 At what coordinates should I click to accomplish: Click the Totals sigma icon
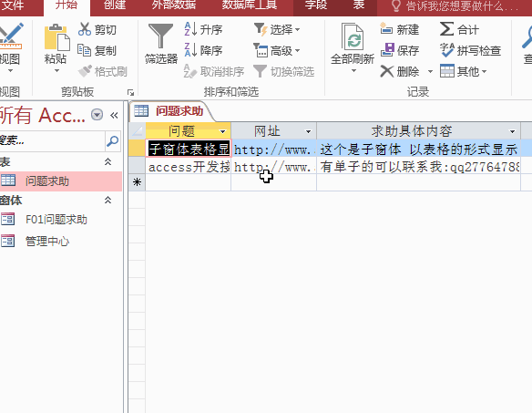tap(446, 29)
